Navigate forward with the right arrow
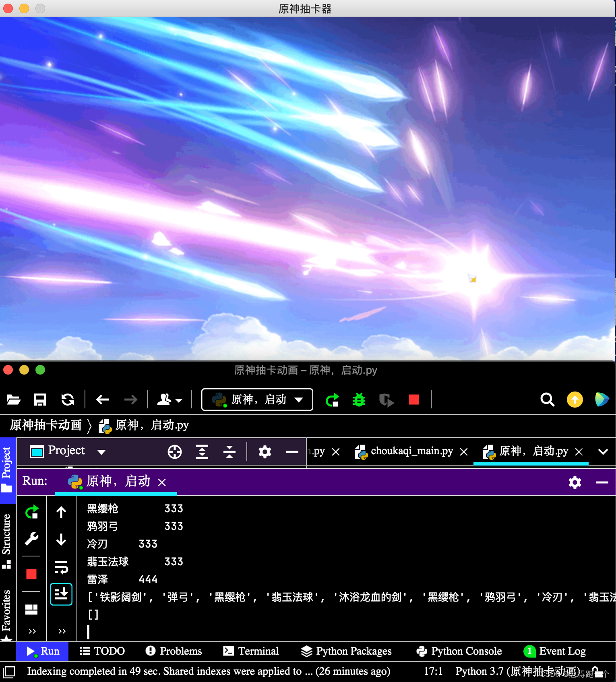The image size is (616, 682). [x=131, y=400]
